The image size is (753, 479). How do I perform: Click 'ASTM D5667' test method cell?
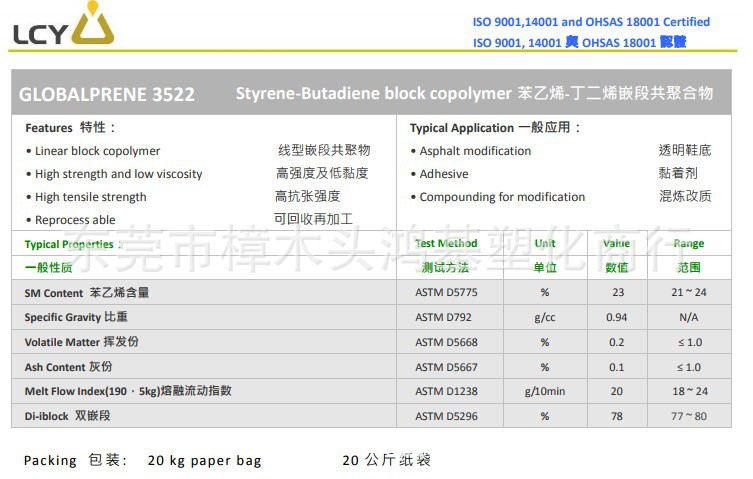(446, 367)
